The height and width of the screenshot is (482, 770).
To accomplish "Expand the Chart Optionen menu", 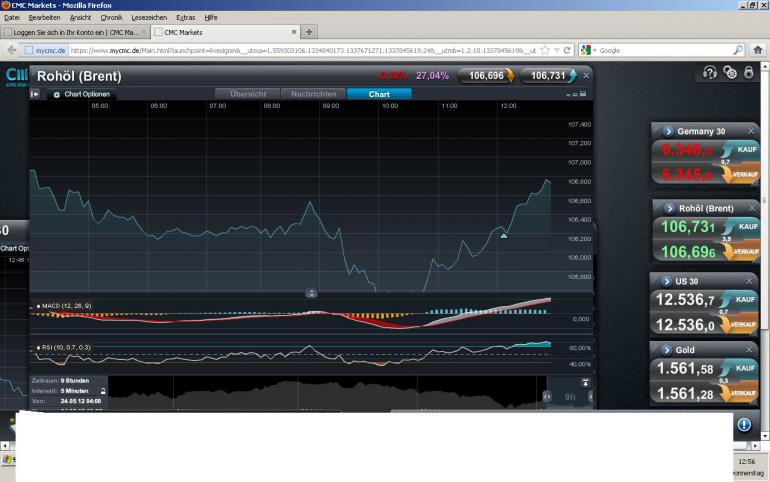I will pos(82,94).
